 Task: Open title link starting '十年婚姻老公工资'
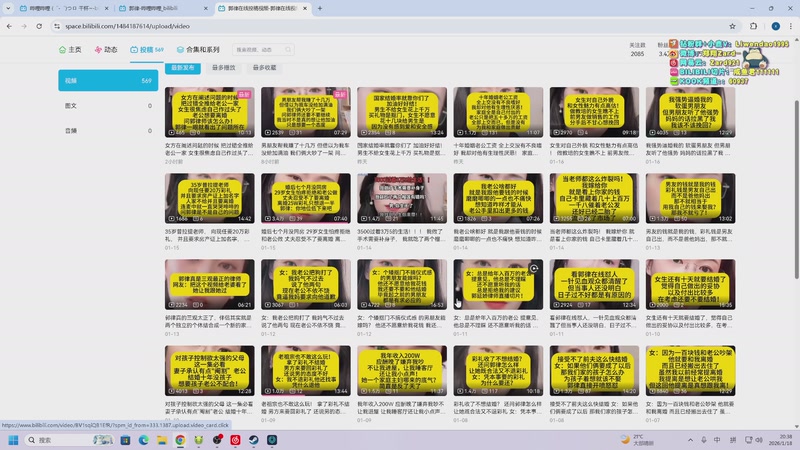pyautogui.click(x=497, y=148)
